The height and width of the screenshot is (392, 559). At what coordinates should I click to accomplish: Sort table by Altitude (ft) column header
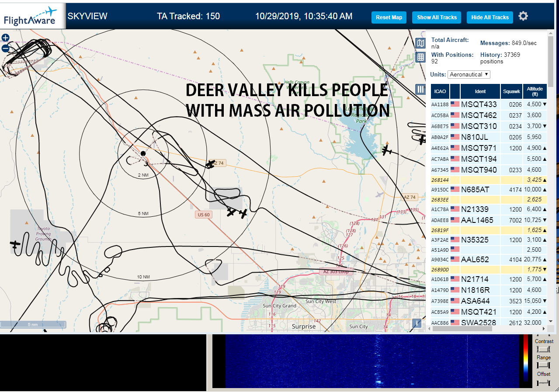[535, 91]
